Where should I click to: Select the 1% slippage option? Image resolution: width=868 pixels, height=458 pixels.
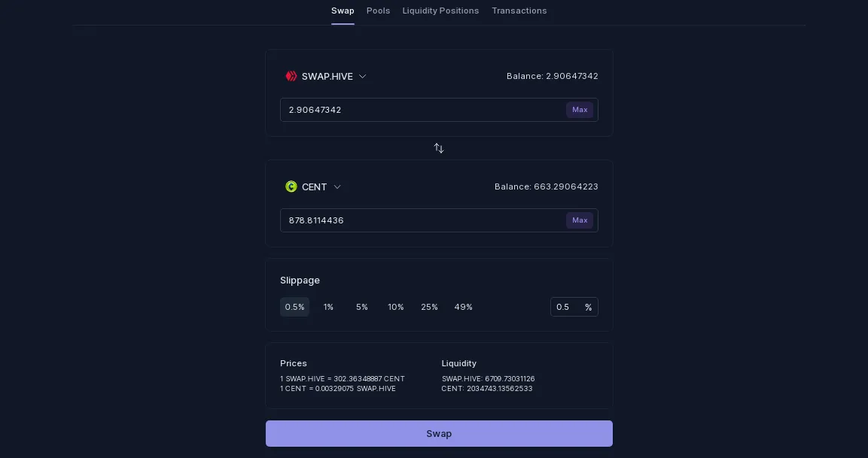328,307
